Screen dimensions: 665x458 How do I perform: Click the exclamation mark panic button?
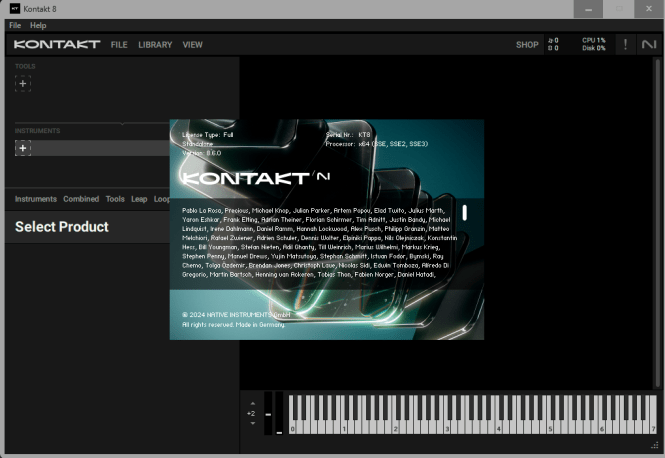pos(625,45)
